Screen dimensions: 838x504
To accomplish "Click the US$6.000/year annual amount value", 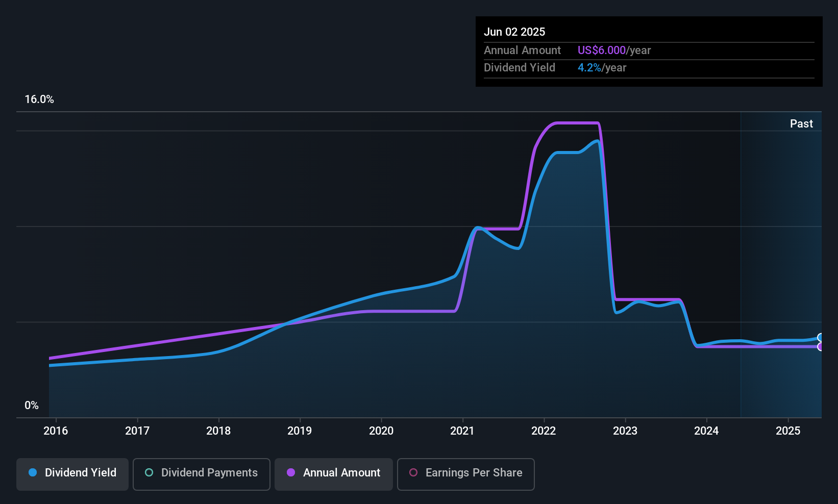I will coord(614,51).
